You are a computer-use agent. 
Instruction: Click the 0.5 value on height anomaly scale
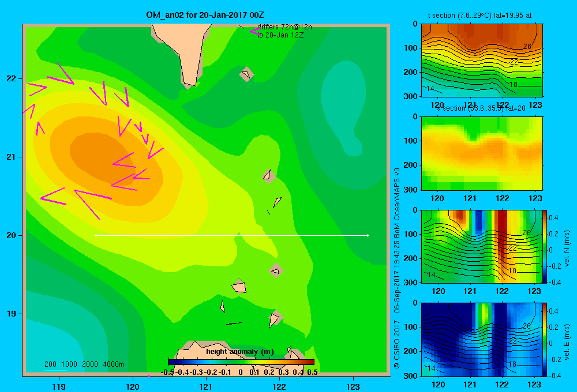point(312,372)
